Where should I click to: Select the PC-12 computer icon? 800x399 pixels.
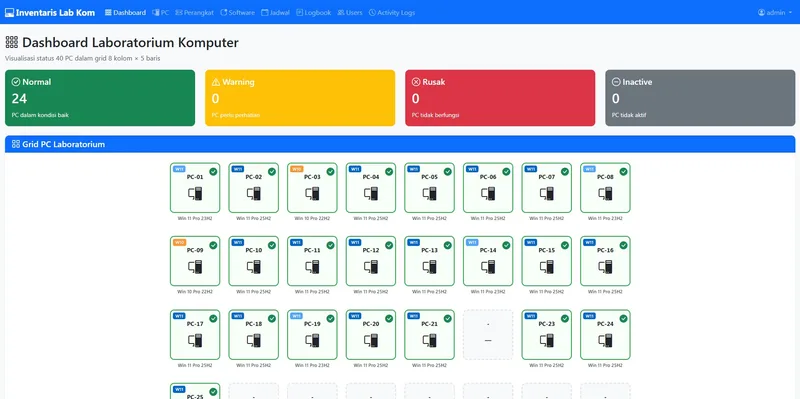[x=371, y=267]
